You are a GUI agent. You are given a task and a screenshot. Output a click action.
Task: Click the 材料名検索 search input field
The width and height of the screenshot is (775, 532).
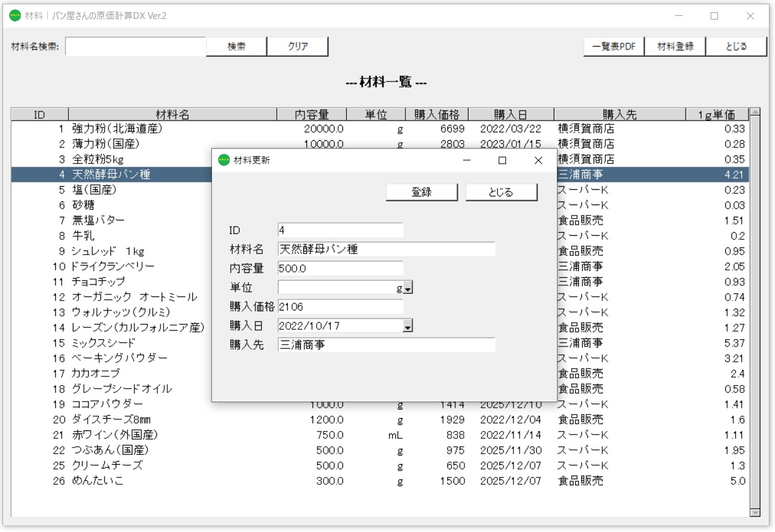click(x=136, y=46)
